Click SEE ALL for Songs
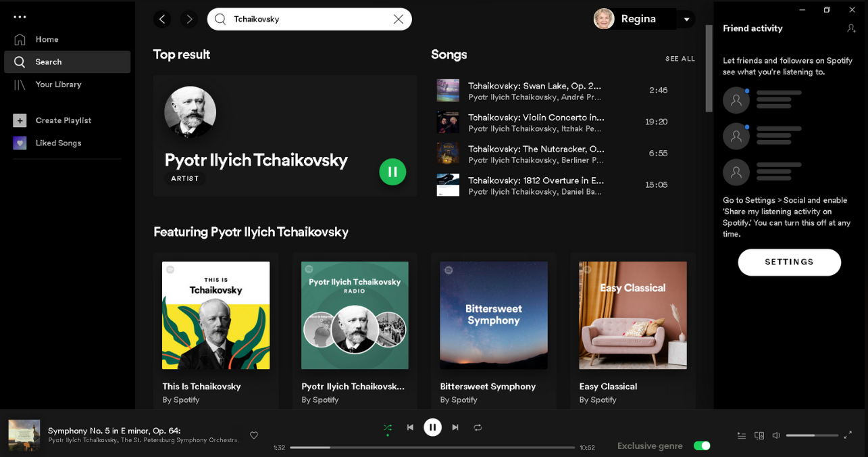 coord(680,59)
